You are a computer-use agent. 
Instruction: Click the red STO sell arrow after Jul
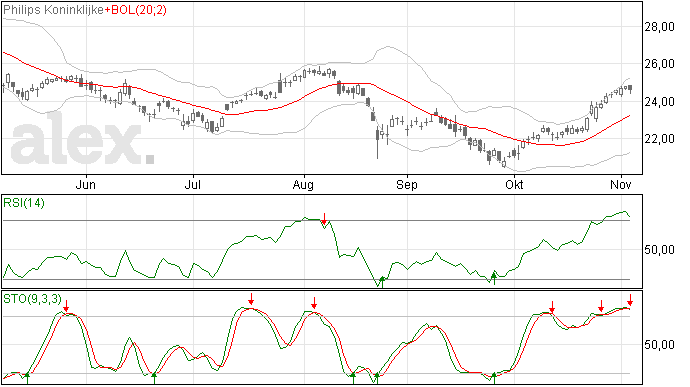pos(251,299)
